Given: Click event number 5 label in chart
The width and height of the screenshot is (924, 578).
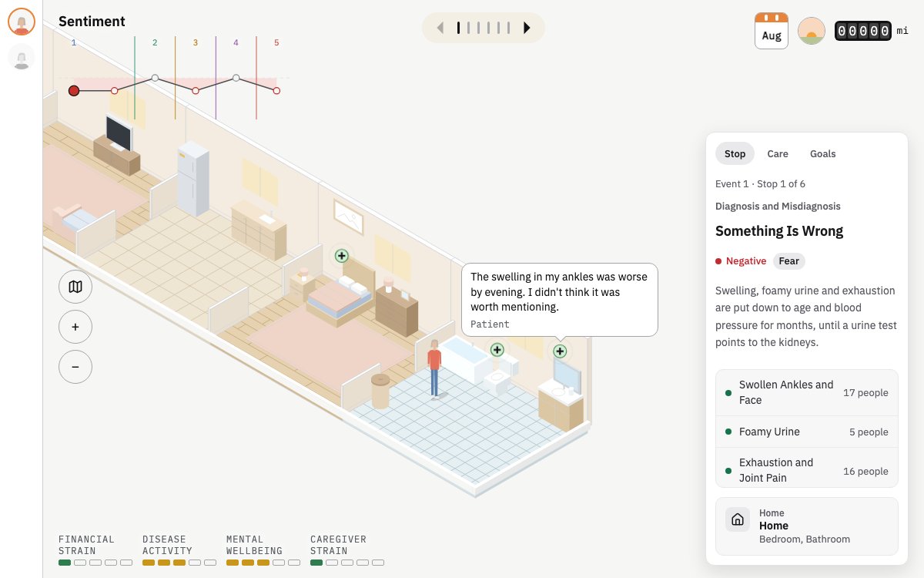Looking at the screenshot, I should tap(276, 43).
